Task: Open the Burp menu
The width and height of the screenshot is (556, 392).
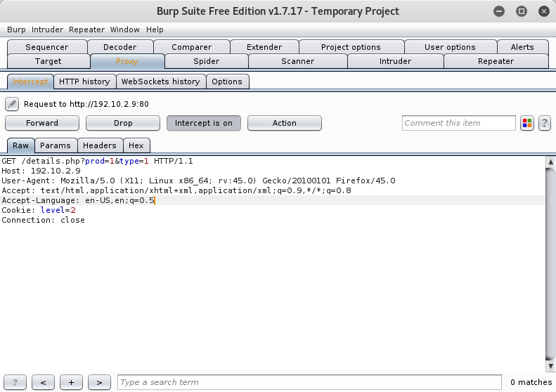Action: 16,30
